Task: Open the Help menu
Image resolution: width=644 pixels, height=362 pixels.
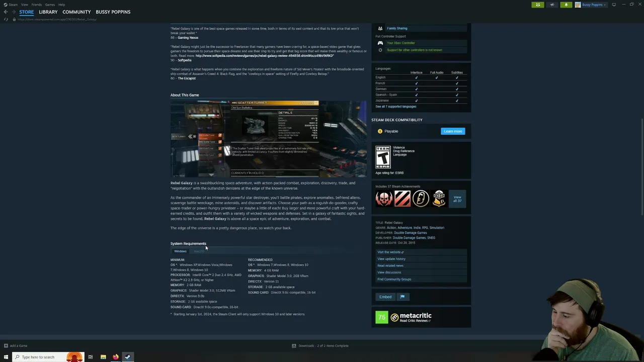Action: [61, 5]
